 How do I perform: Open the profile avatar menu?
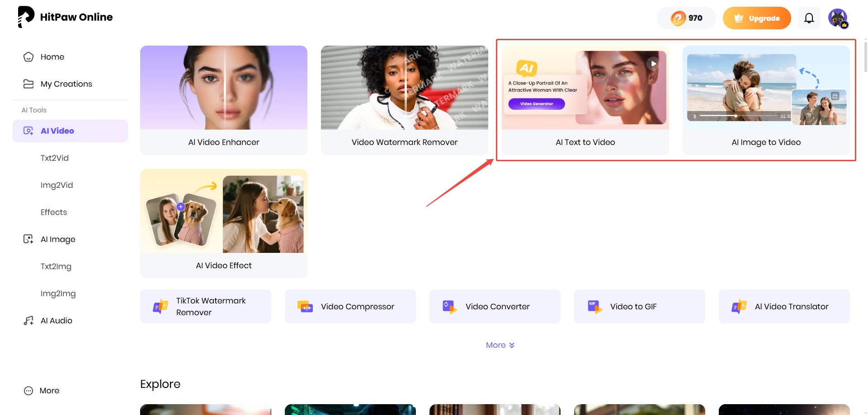pos(838,18)
